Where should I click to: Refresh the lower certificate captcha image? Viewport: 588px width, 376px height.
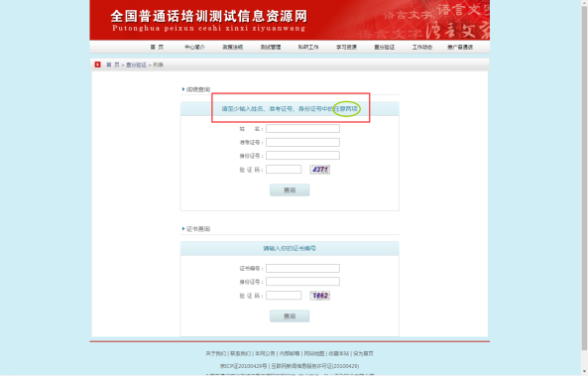click(320, 296)
